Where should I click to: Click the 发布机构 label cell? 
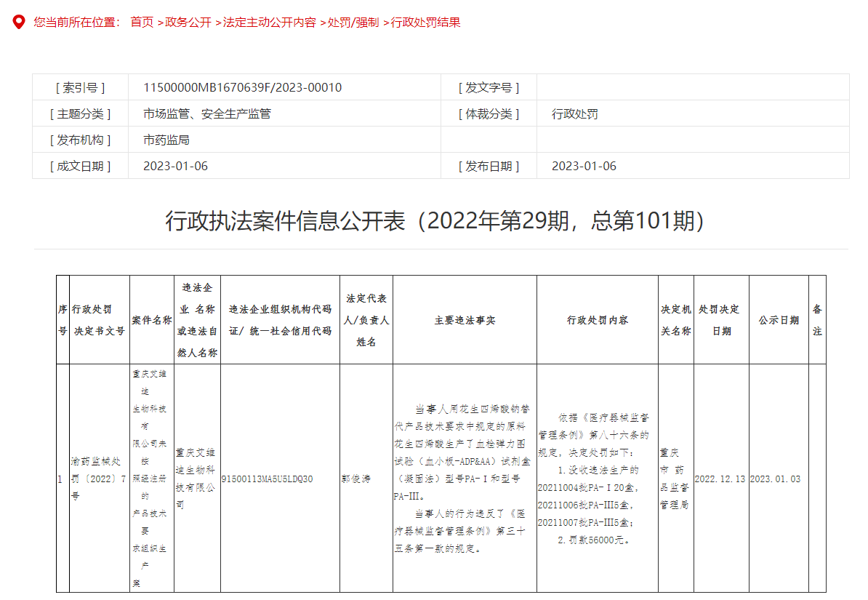point(80,140)
